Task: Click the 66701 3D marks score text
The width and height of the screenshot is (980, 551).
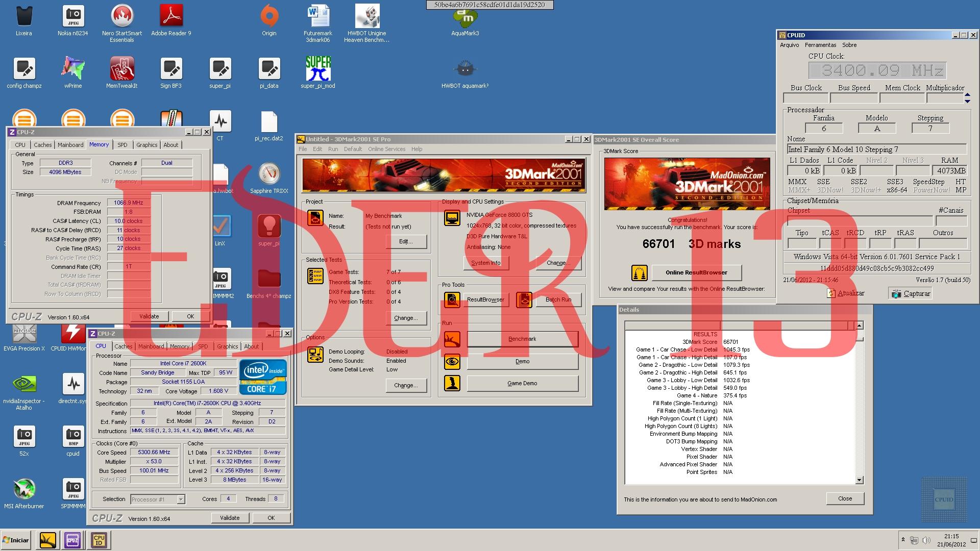Action: coord(692,244)
